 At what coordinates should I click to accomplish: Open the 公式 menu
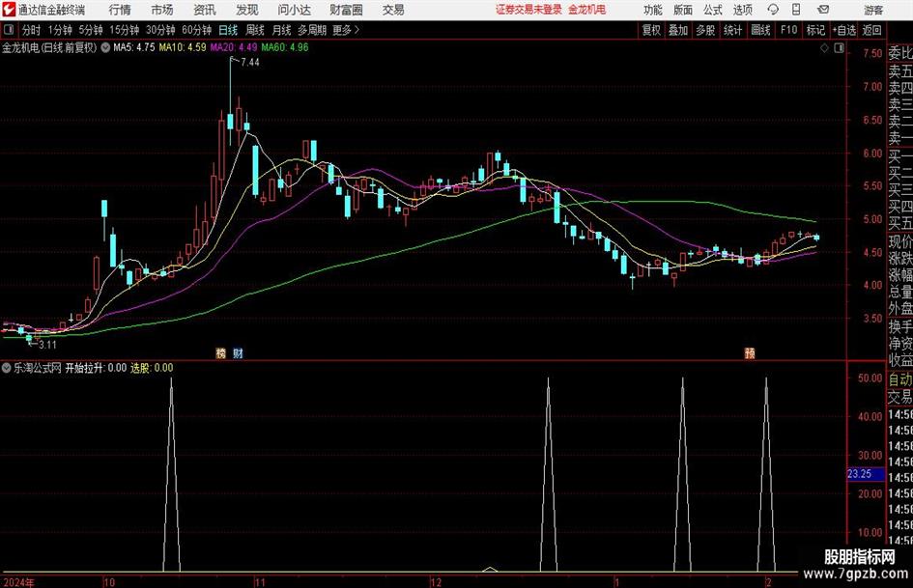[x=713, y=10]
